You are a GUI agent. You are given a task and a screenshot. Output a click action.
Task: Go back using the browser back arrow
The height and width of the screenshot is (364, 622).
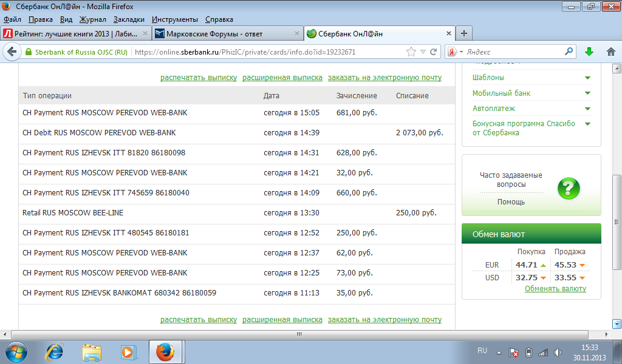(12, 52)
